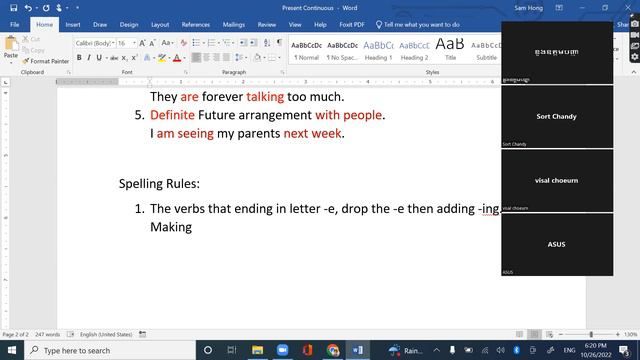This screenshot has width=640, height=360.
Task: Open the File tab
Action: click(x=15, y=24)
